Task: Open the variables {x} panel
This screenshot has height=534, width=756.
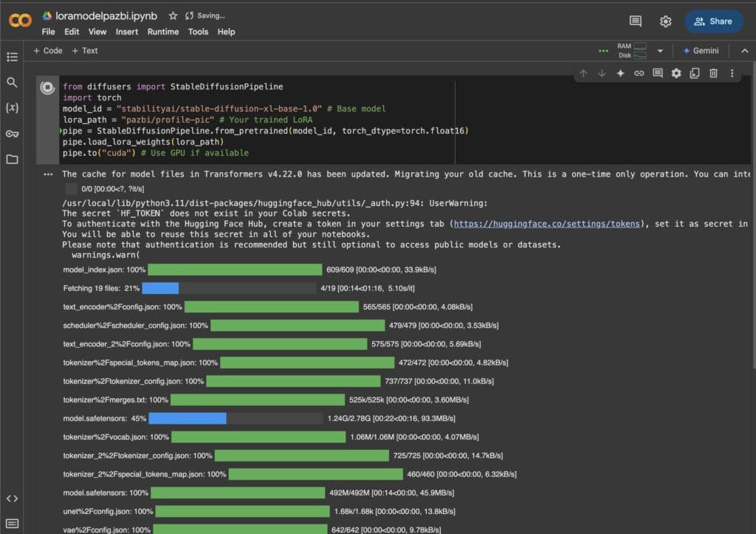Action: [x=12, y=108]
